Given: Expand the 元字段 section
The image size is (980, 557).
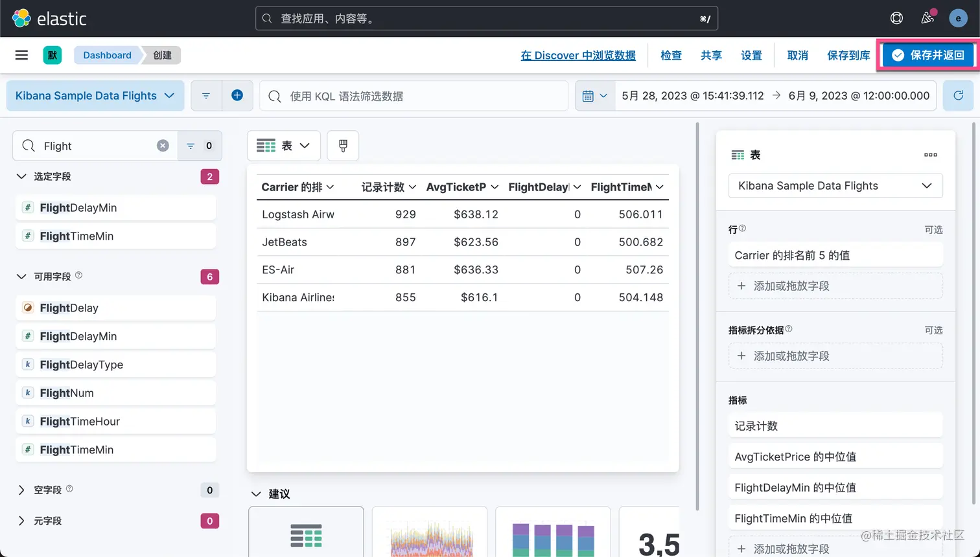Looking at the screenshot, I should point(21,521).
